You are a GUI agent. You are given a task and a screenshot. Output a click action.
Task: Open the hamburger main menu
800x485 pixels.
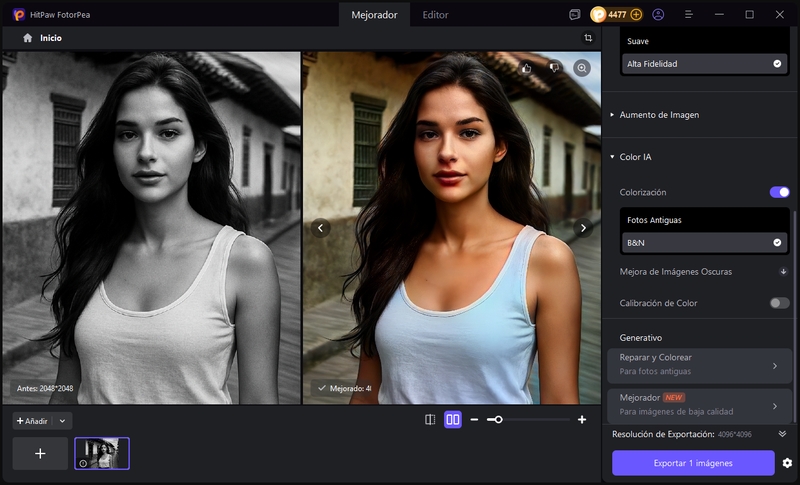pyautogui.click(x=689, y=15)
